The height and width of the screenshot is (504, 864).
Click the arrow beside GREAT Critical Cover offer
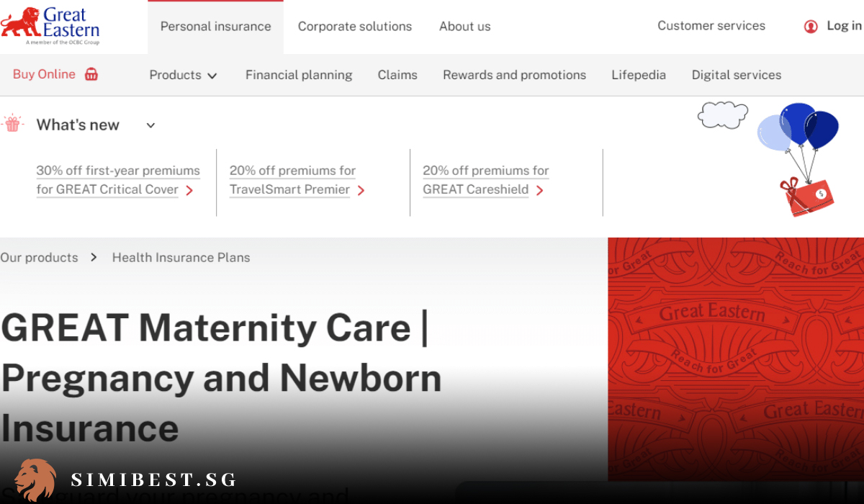(x=191, y=191)
